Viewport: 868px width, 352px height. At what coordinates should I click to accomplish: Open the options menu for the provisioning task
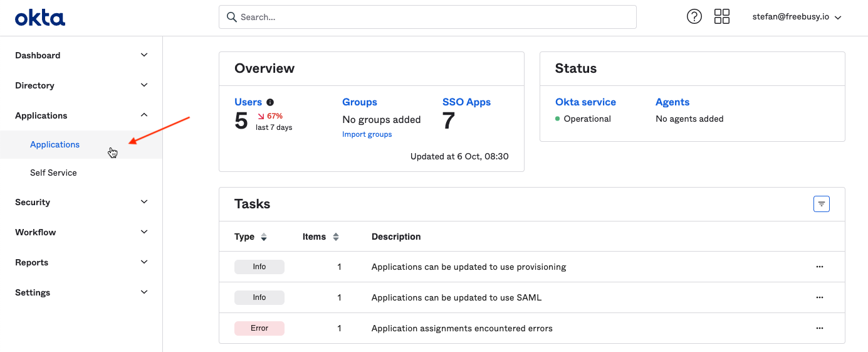820,267
